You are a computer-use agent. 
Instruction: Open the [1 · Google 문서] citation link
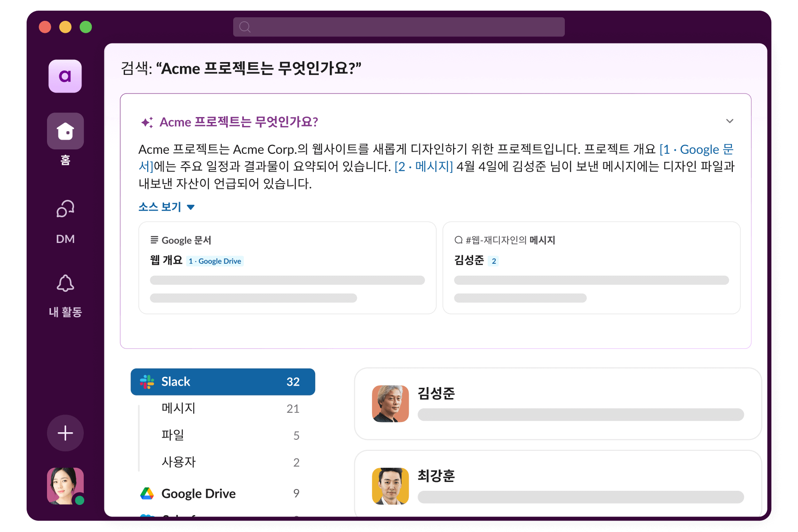pos(696,150)
